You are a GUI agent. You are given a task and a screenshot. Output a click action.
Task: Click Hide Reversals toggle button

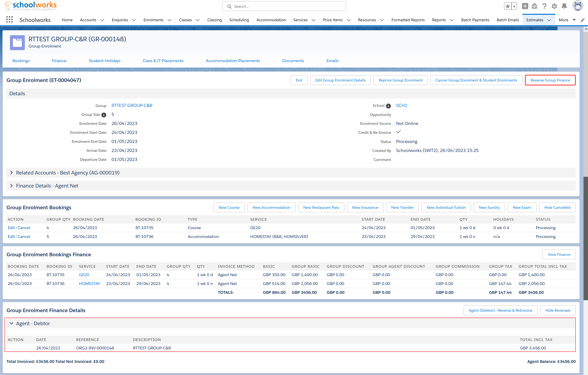[558, 310]
